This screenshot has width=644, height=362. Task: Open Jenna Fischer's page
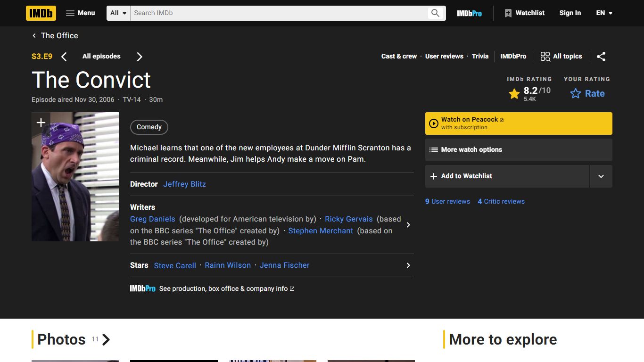point(284,265)
